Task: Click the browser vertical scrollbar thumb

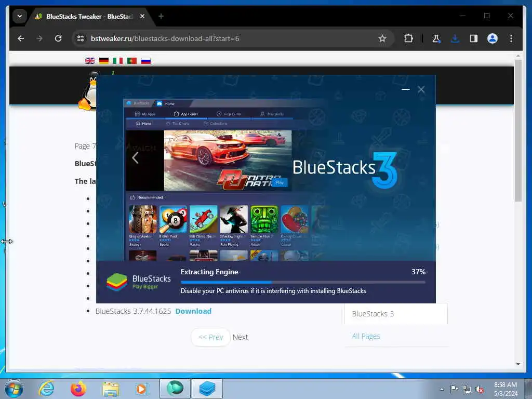Action: (x=518, y=130)
